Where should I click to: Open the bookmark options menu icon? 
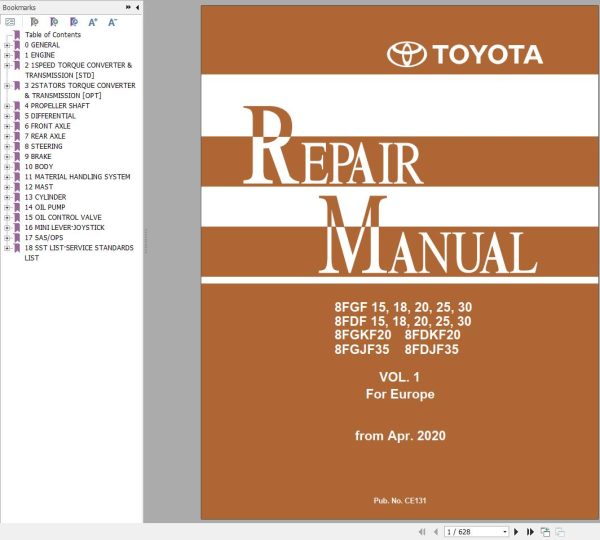[11, 21]
